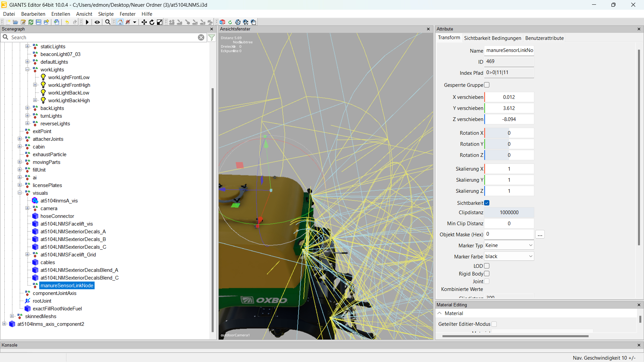This screenshot has width=644, height=362.
Task: Click the Rotation Y slider field
Action: point(509,144)
